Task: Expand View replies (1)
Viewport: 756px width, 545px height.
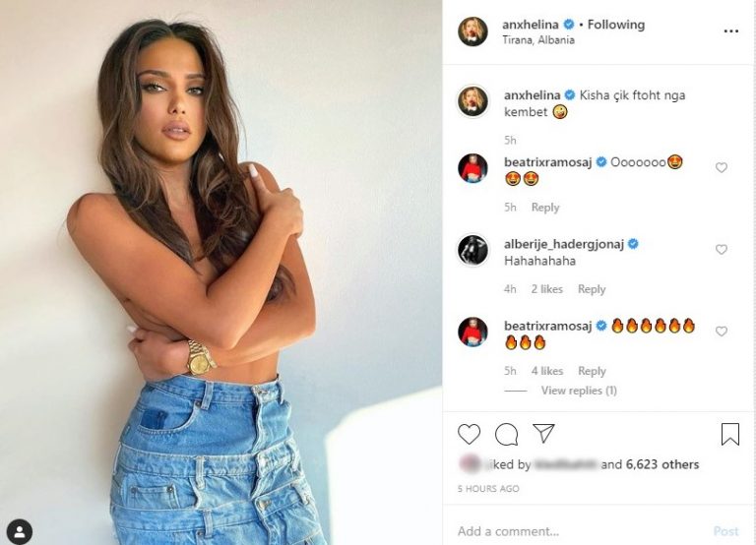Action: pyautogui.click(x=579, y=391)
